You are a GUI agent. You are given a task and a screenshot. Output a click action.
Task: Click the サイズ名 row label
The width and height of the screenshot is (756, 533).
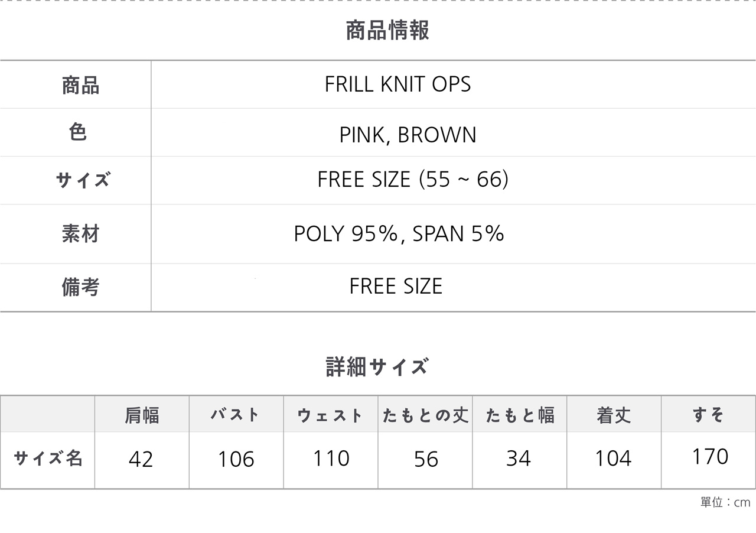[48, 458]
